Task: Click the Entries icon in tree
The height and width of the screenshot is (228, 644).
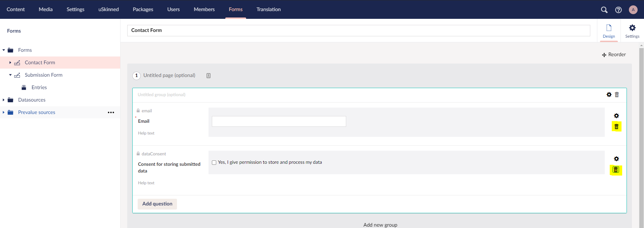Action: coord(24,87)
